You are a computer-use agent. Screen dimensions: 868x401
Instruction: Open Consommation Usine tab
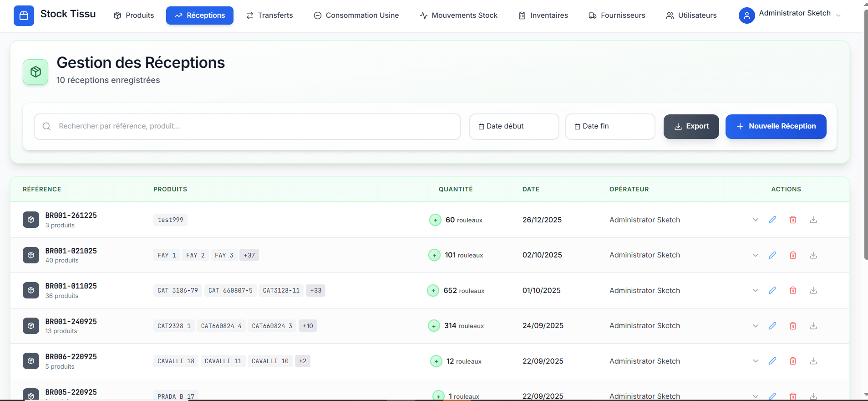click(x=356, y=15)
